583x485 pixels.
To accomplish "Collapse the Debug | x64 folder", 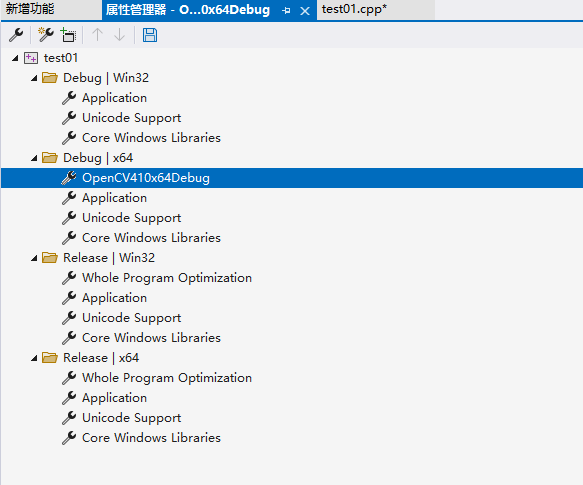I will point(34,158).
